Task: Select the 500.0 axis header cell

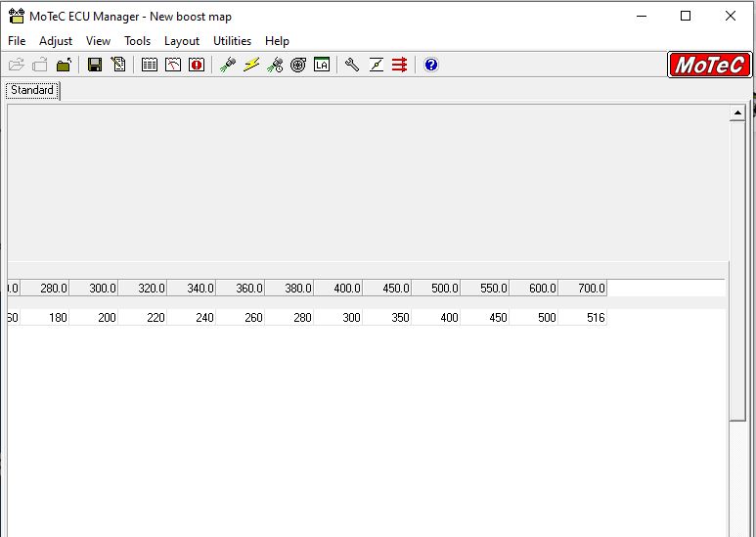Action: tap(436, 289)
